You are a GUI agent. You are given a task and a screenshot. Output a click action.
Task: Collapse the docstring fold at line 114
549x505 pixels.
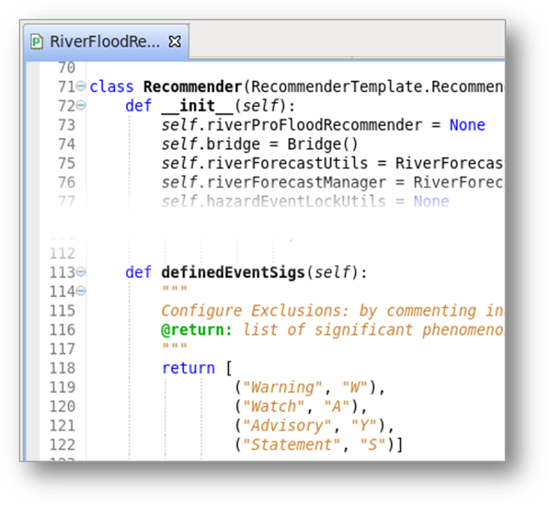(81, 291)
